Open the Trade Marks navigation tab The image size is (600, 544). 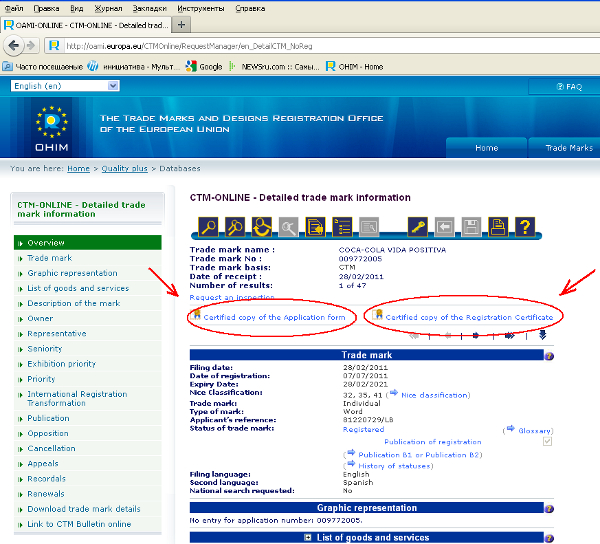[x=568, y=148]
